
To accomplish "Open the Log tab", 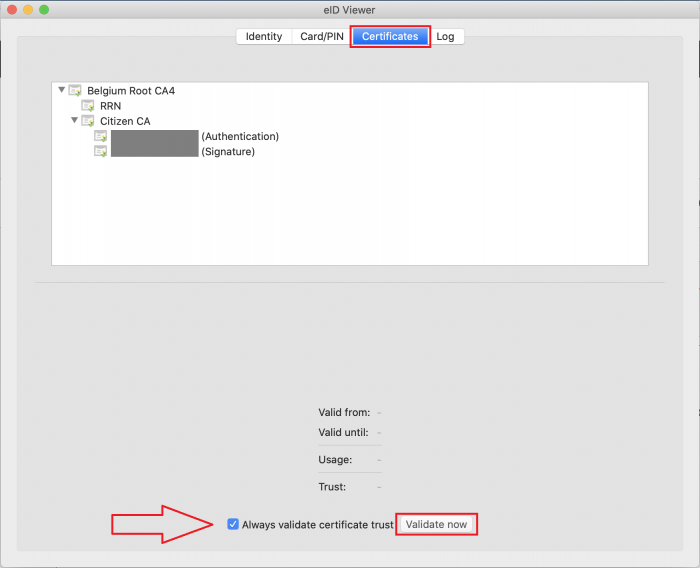I will coord(446,37).
